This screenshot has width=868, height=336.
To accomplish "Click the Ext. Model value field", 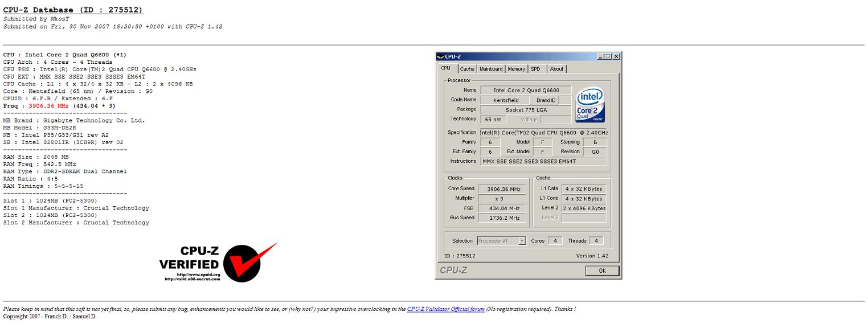I will [543, 152].
